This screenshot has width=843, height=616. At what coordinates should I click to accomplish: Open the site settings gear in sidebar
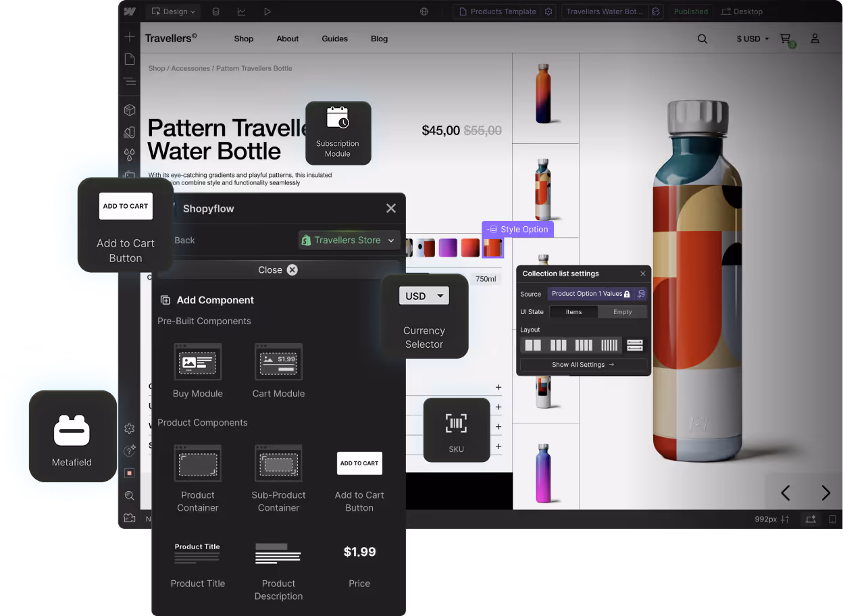130,429
